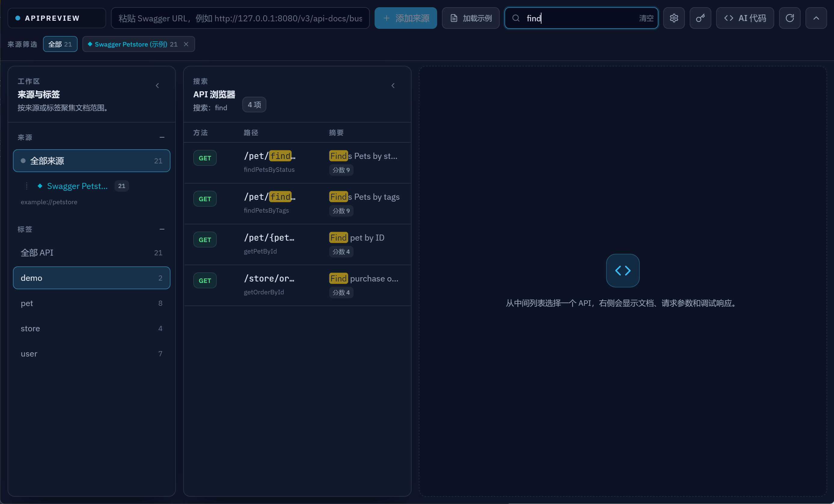Click the refresh icon in top bar
The image size is (834, 504).
click(789, 18)
